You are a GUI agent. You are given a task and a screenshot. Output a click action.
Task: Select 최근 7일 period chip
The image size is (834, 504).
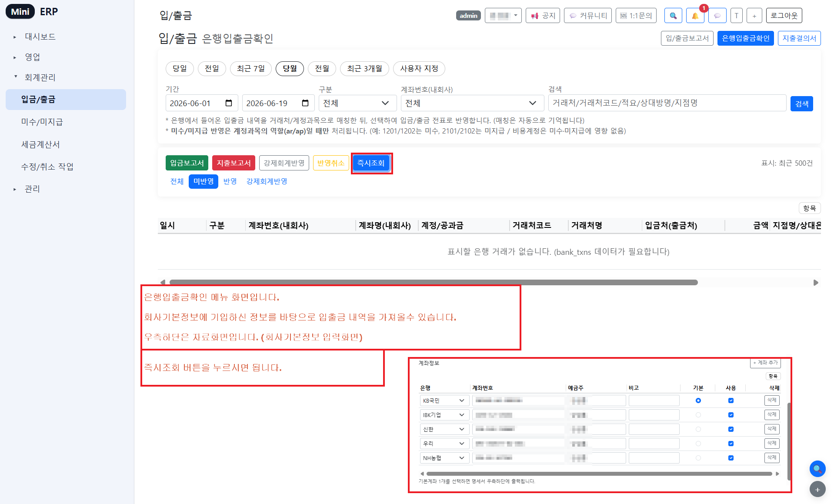click(x=251, y=69)
